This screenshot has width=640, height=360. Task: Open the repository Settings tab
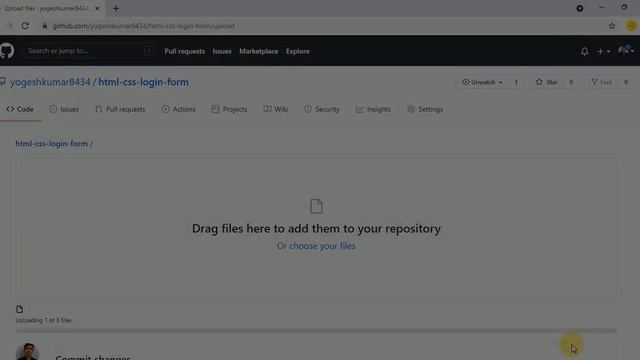(425, 109)
